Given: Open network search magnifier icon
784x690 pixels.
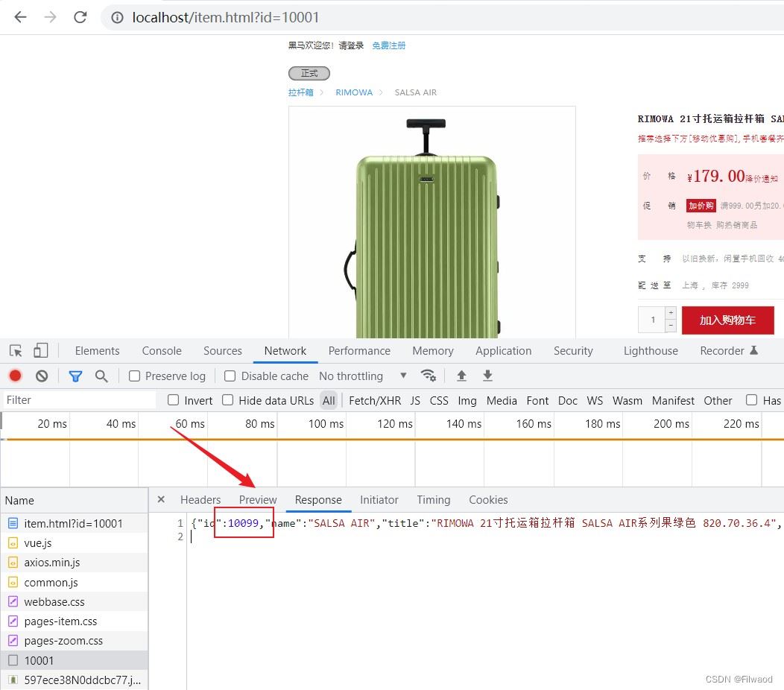Looking at the screenshot, I should (101, 376).
